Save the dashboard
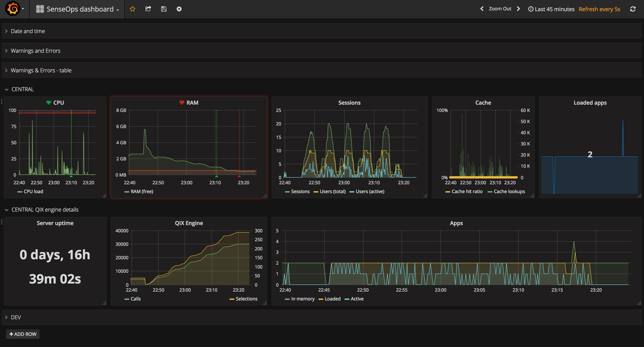The height and width of the screenshot is (347, 644). click(164, 9)
